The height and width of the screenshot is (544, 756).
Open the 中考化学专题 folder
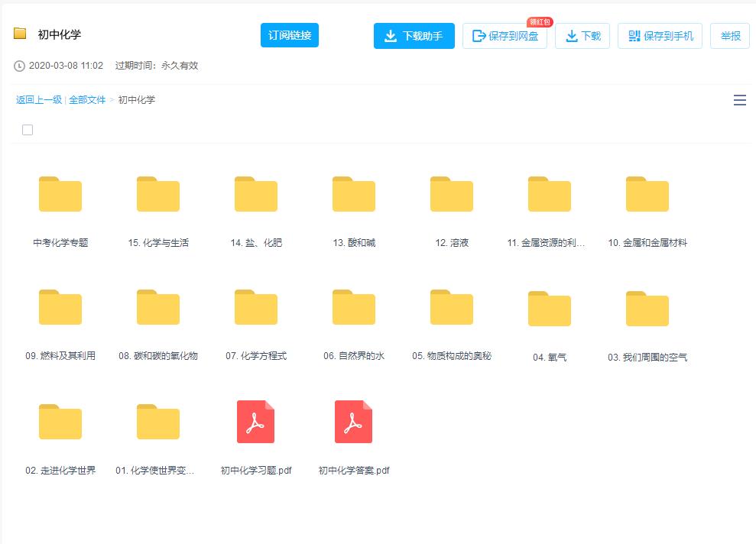pyautogui.click(x=60, y=194)
